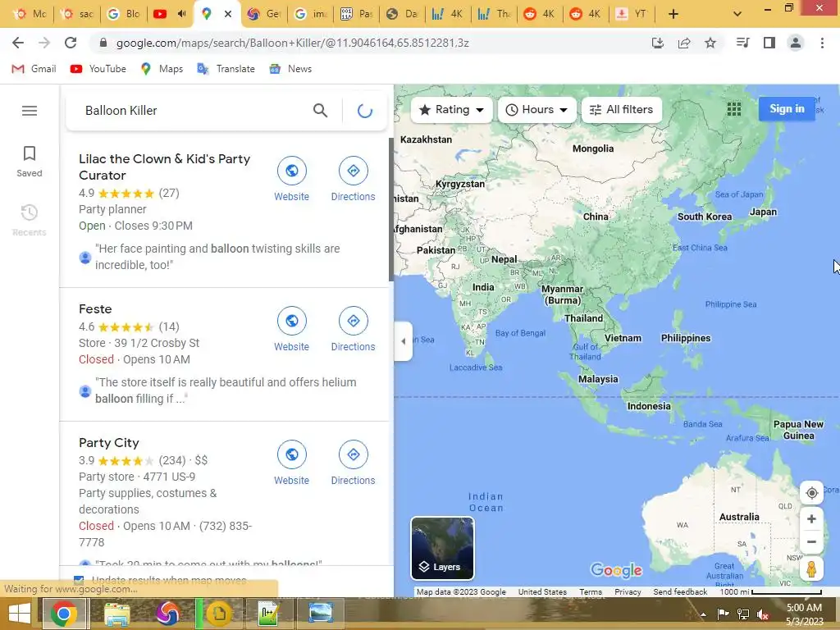Open Website for Party City
840x630 pixels.
tap(291, 463)
